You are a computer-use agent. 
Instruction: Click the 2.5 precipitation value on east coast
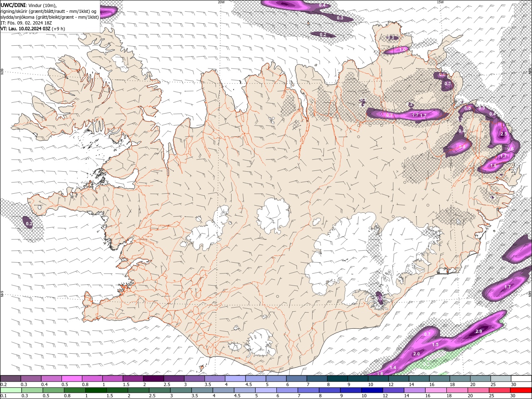pos(504,134)
